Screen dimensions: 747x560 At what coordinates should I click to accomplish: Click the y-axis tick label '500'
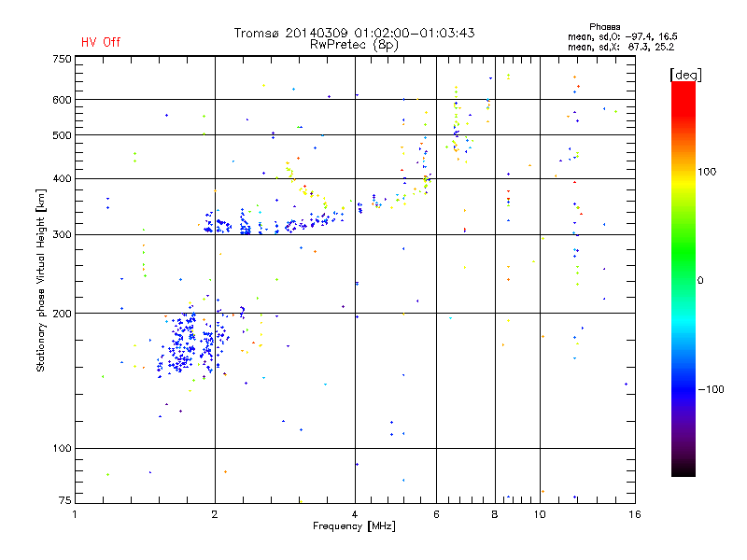pyautogui.click(x=62, y=135)
